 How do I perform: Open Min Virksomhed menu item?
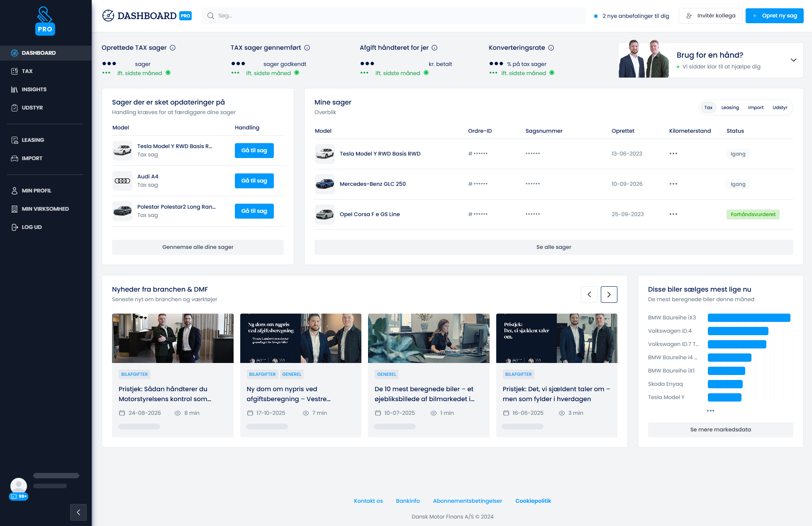pos(45,209)
